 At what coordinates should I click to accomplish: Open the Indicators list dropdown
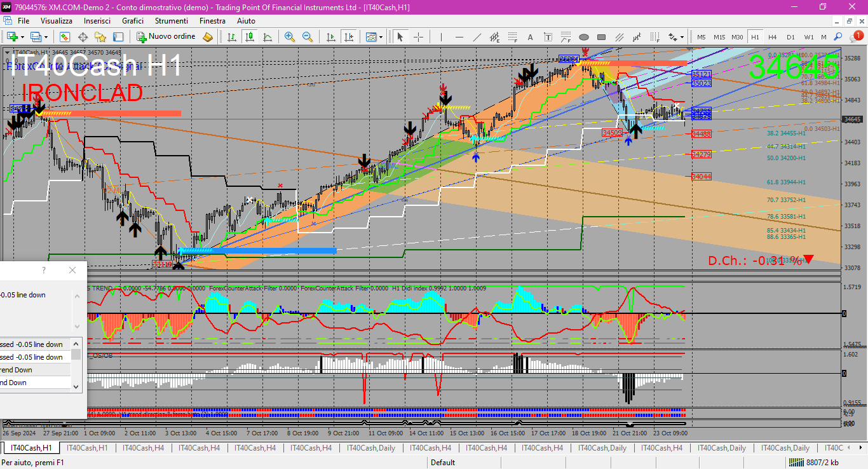click(374, 37)
